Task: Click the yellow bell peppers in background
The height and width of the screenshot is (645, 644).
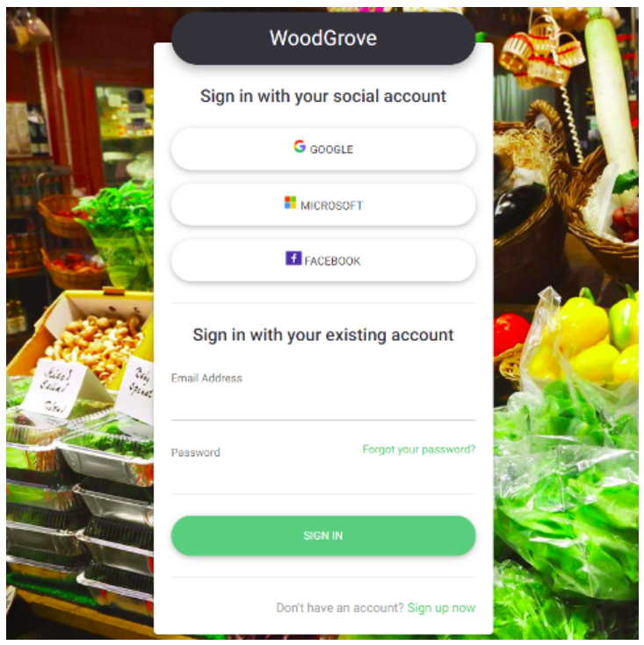Action: [584, 337]
